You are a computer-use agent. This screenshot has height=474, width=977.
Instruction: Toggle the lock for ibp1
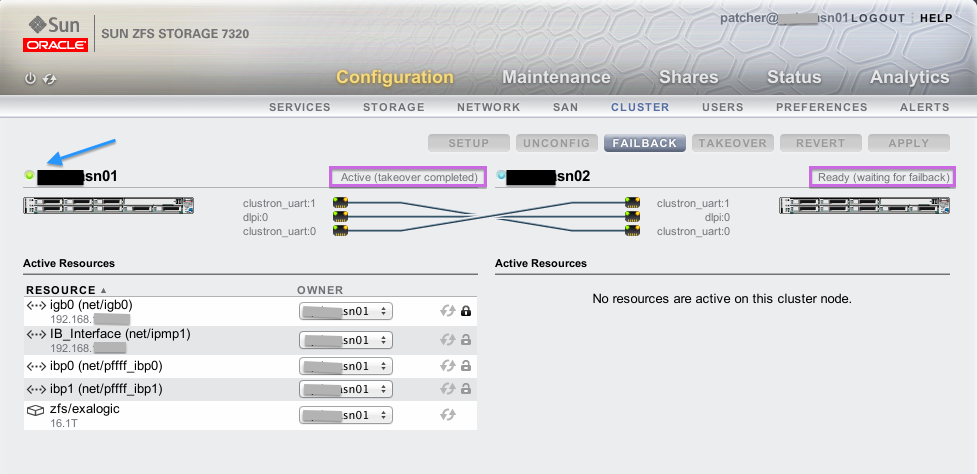tap(465, 389)
